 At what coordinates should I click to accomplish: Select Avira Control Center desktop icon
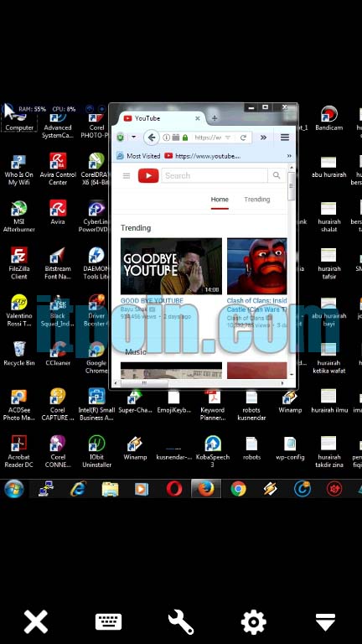(x=58, y=169)
